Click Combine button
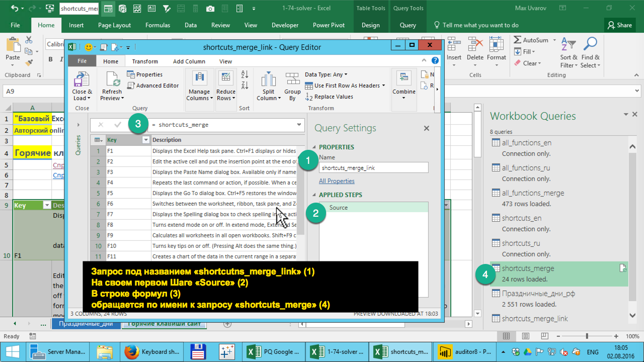Screen dimensions: 644x362 click(x=404, y=86)
